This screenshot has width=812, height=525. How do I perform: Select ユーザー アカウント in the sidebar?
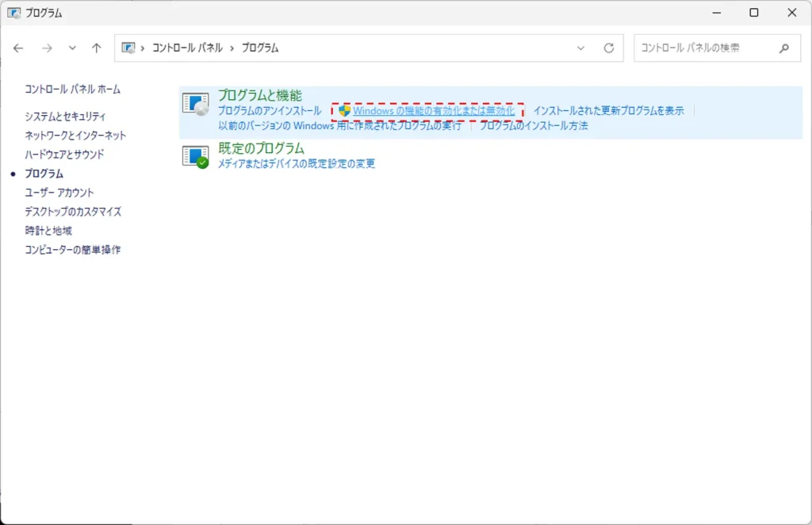59,193
